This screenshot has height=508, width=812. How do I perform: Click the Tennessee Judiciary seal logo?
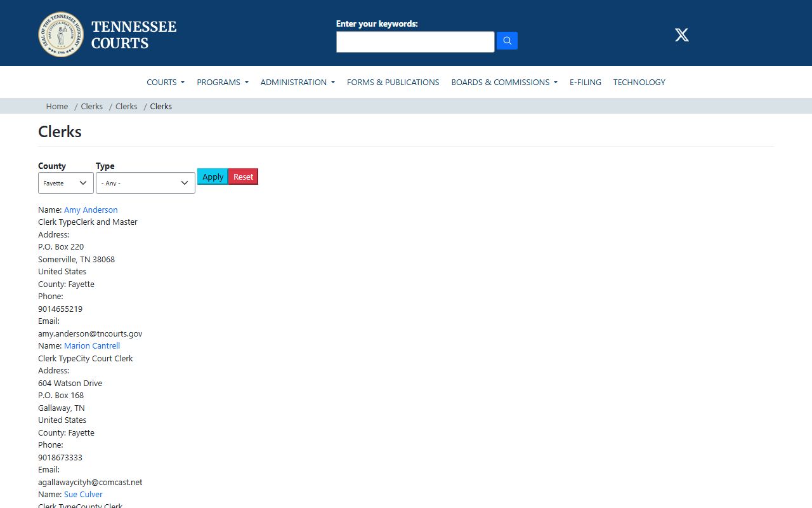point(61,34)
